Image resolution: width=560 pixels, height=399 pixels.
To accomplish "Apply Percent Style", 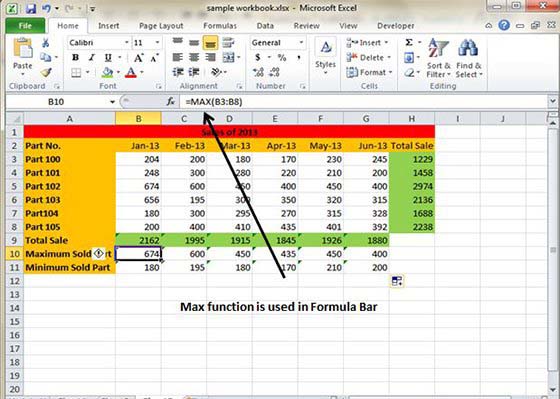I will coord(282,58).
